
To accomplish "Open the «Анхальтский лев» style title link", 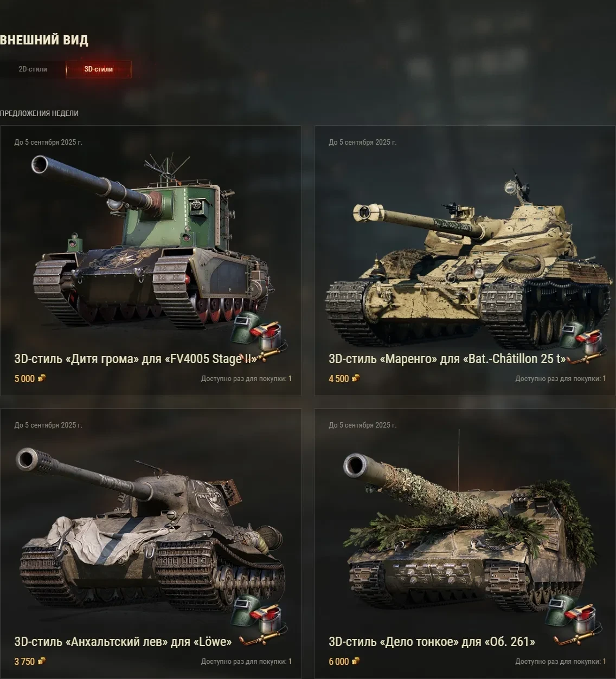I will point(123,642).
